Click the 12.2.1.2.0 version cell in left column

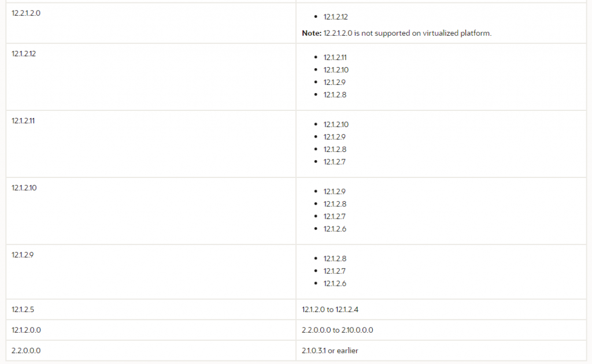point(26,13)
